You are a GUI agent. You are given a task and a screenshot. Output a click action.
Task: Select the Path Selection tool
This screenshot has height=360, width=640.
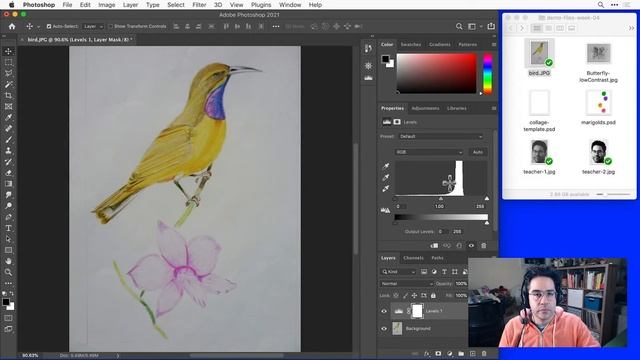[8, 239]
